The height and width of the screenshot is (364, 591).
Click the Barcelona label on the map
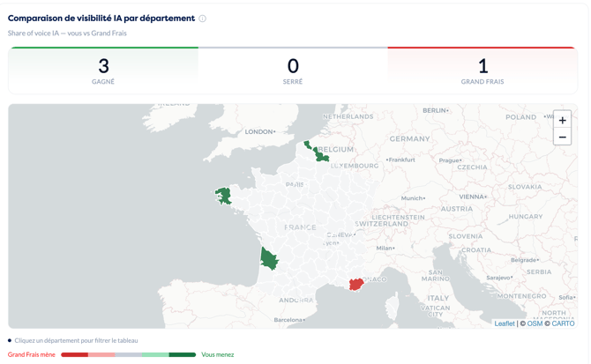(x=288, y=320)
